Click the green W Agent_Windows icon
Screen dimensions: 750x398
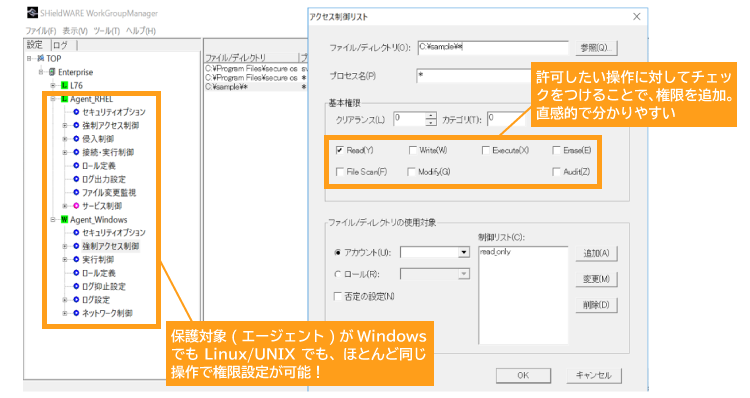(x=65, y=220)
